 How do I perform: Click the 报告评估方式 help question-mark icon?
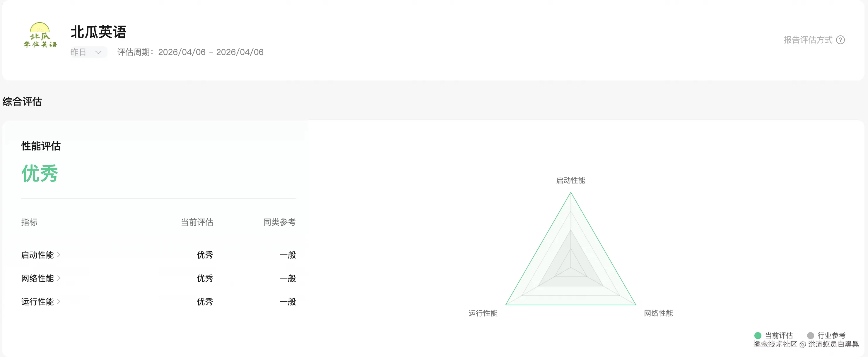click(x=840, y=40)
